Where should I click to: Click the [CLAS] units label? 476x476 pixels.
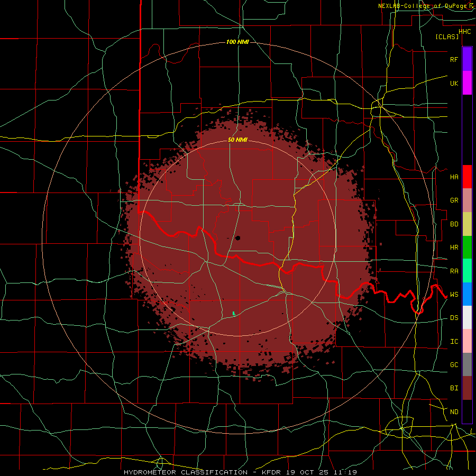(x=447, y=36)
